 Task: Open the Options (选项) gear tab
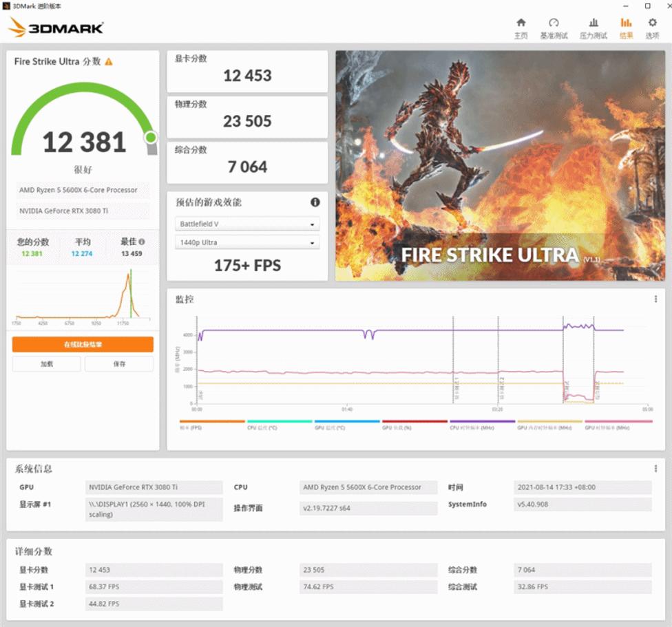(x=652, y=29)
